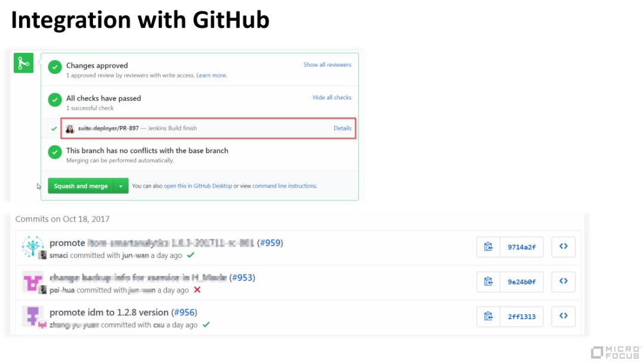Viewport: 644px width, 364px height.
Task: Click the red failed status on commit #953
Action: [x=197, y=290]
